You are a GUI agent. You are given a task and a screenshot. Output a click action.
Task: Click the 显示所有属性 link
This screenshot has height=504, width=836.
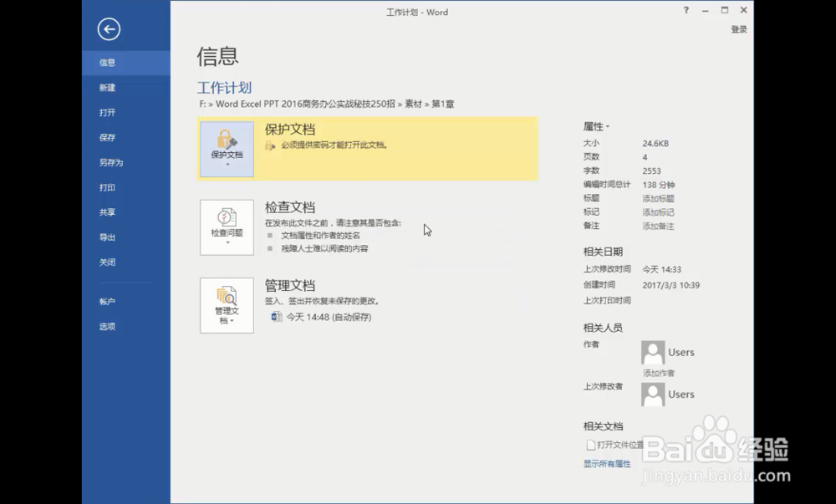606,463
